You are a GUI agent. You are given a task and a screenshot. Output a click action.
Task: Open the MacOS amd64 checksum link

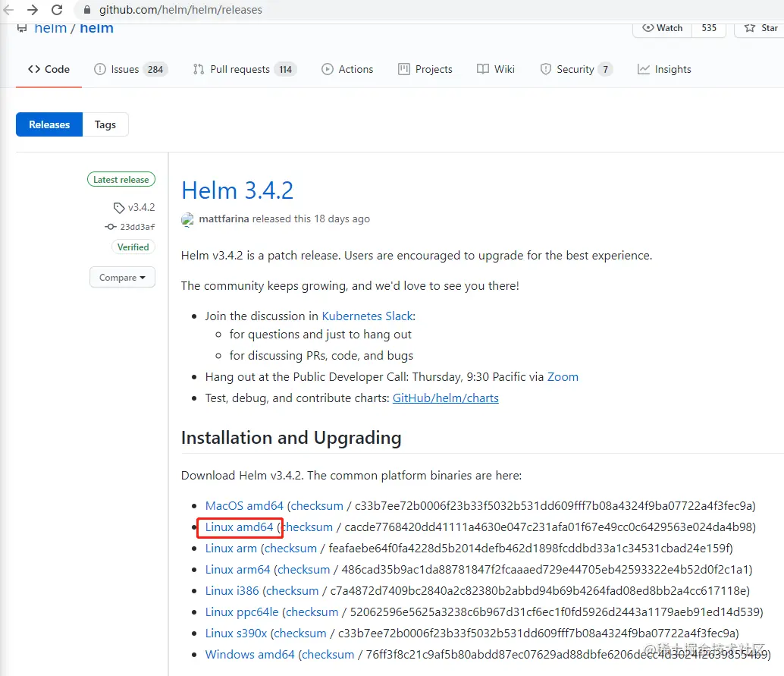[x=317, y=506]
